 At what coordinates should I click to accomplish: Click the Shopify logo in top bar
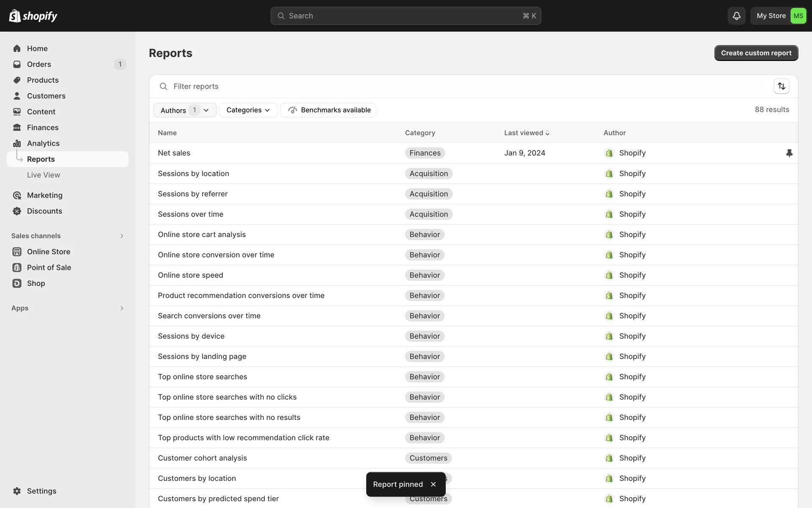[33, 16]
